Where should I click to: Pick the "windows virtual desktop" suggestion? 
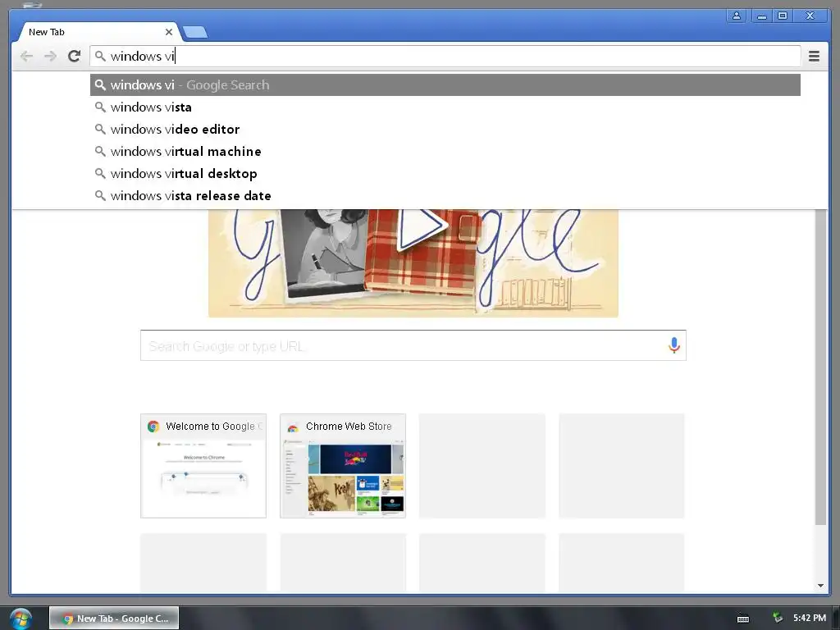[x=445, y=174]
